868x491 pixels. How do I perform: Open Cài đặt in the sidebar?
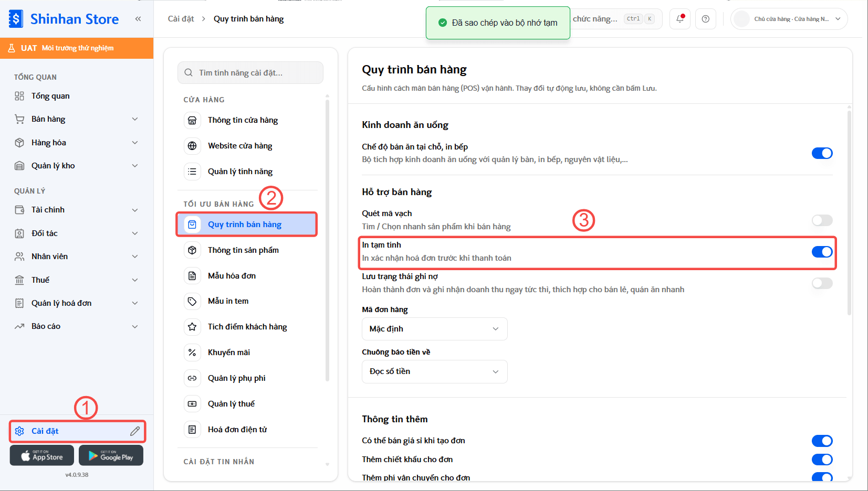click(x=77, y=431)
